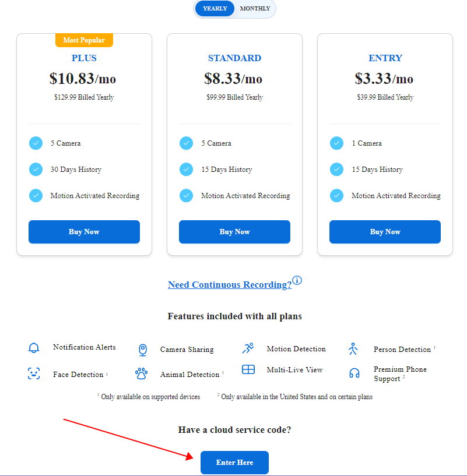Buy the Plus plan now

(84, 232)
